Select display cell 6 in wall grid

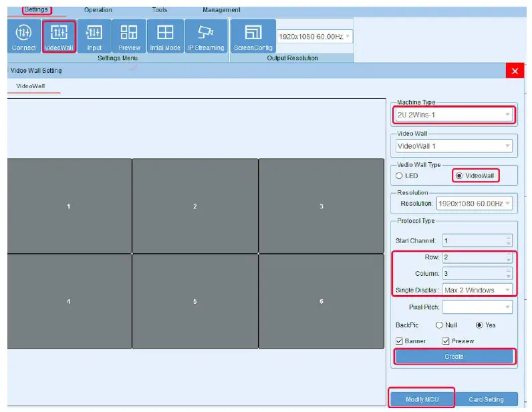[x=321, y=301]
